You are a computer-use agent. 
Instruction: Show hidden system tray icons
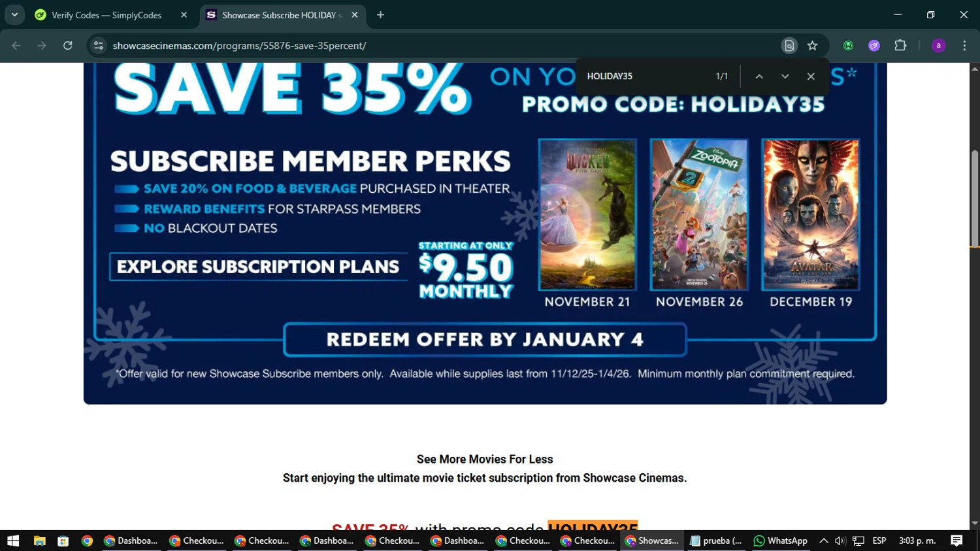coord(823,541)
